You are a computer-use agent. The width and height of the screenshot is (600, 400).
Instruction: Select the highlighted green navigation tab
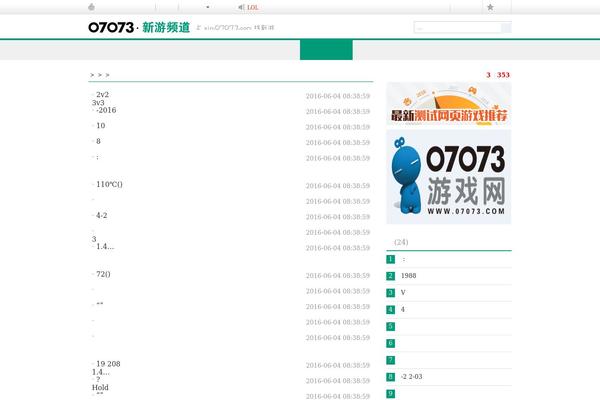(x=326, y=49)
